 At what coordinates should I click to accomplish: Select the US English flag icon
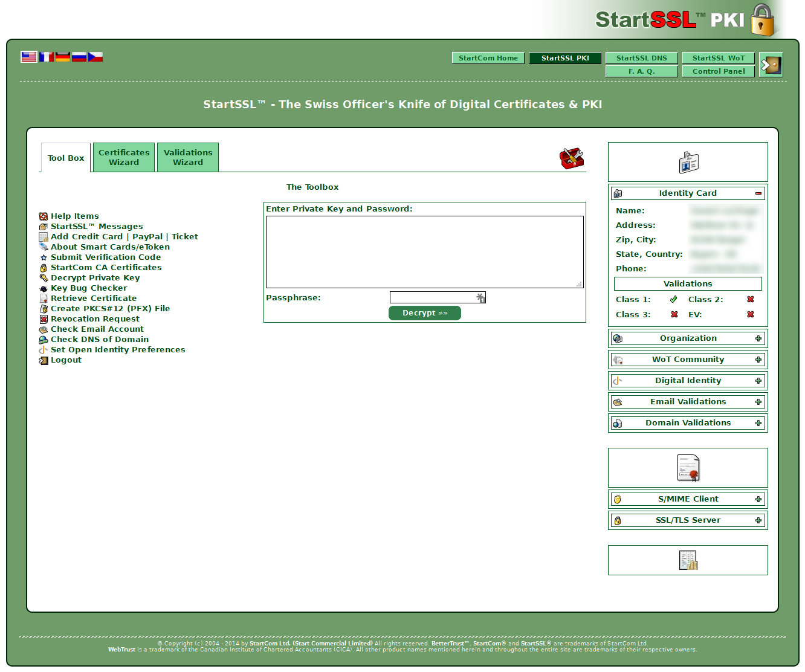tap(28, 57)
